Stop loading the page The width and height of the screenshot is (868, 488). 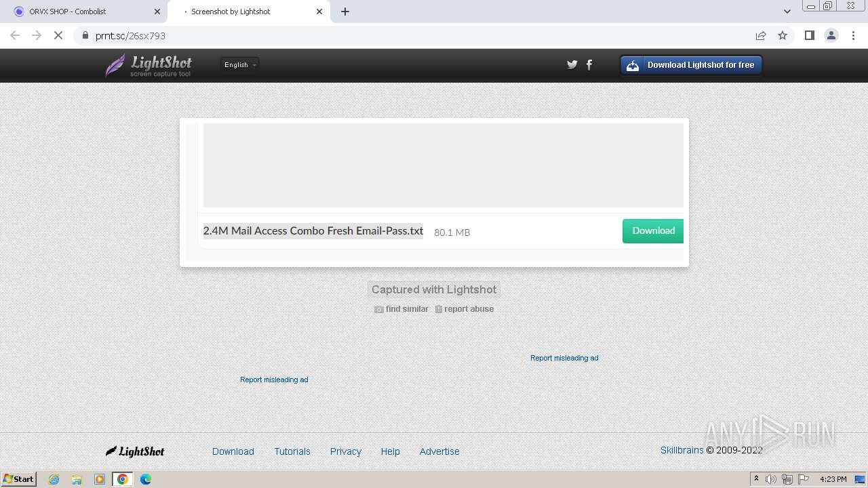[58, 35]
